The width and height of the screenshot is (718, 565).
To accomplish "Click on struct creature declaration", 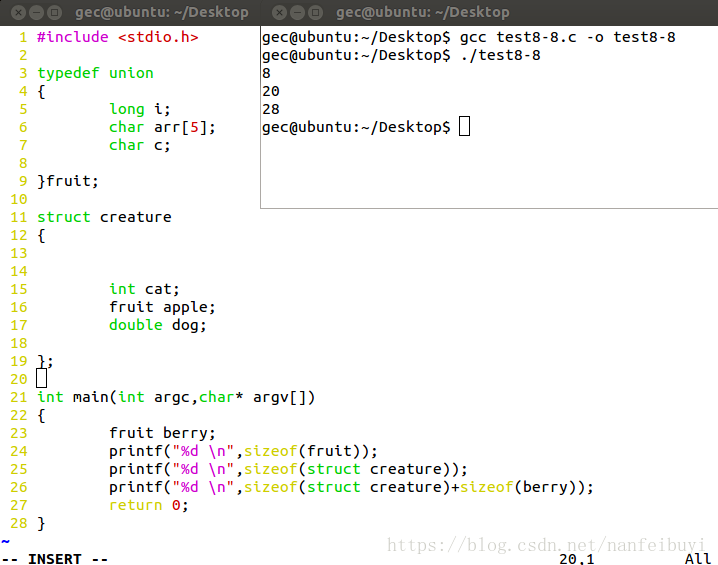I will (x=104, y=217).
